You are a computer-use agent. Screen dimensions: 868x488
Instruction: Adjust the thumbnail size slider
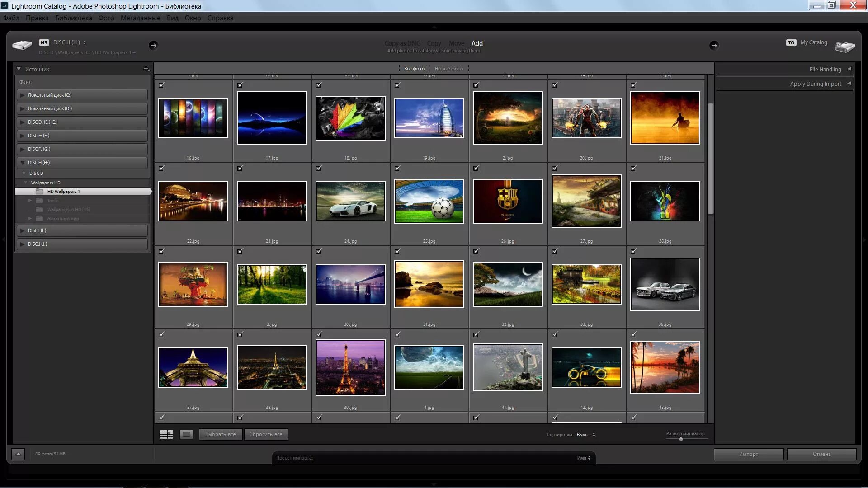coord(681,439)
